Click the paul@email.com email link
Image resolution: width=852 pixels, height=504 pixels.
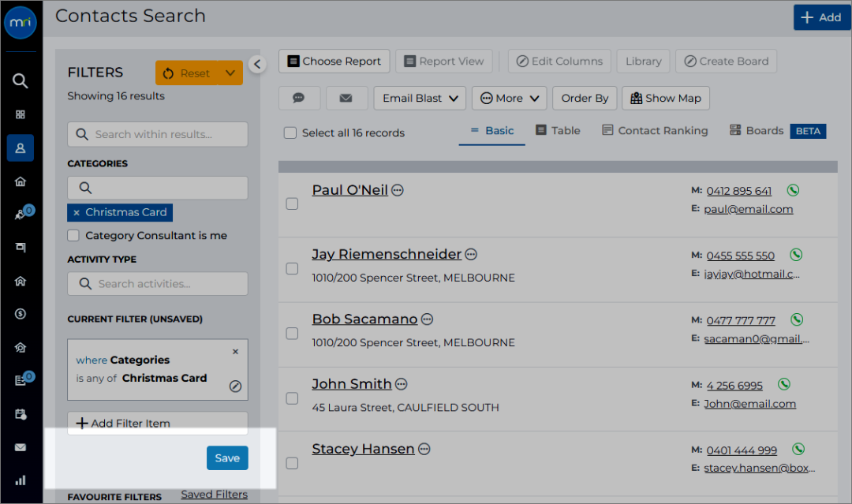tap(748, 209)
